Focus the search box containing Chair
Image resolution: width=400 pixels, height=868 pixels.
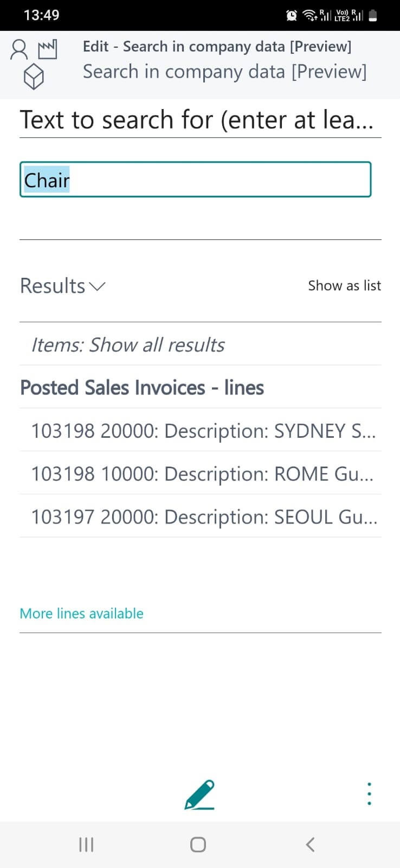click(x=195, y=180)
